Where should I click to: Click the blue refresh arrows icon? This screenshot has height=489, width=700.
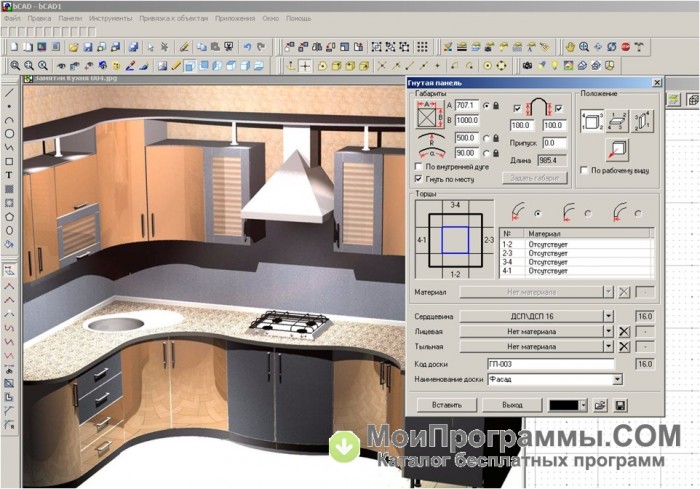coord(612,47)
